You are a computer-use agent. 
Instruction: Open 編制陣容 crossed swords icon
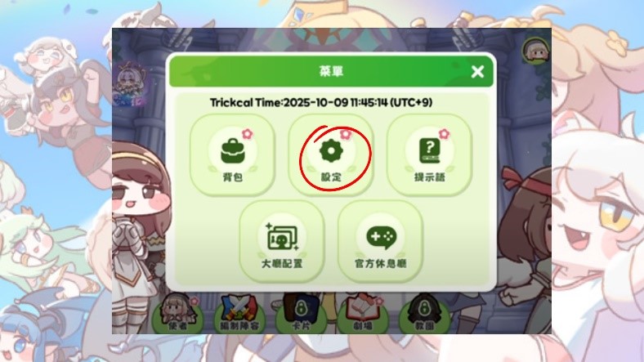coord(239,314)
